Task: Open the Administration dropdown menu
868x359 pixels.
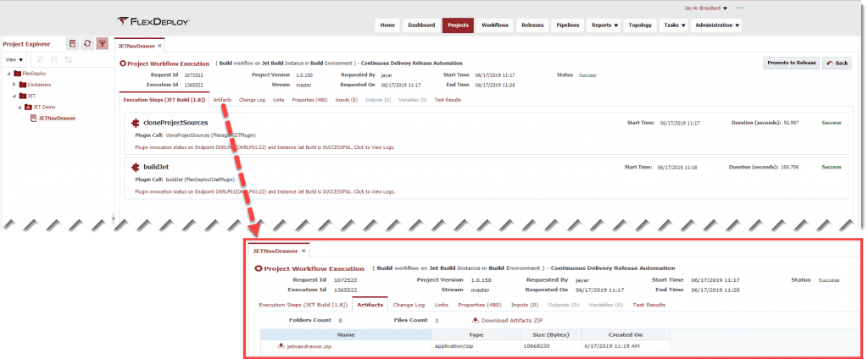Action: pyautogui.click(x=716, y=25)
